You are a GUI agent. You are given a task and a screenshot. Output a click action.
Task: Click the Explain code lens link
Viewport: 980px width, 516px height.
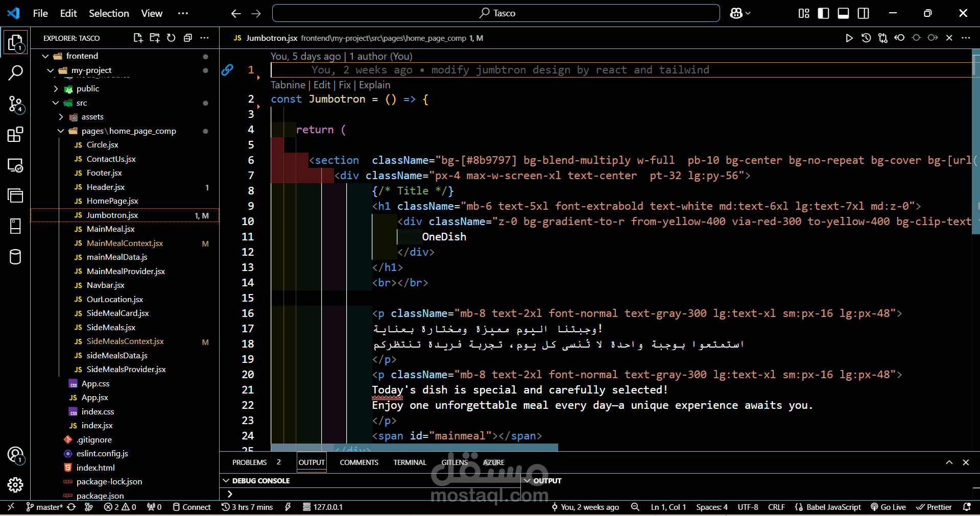375,85
